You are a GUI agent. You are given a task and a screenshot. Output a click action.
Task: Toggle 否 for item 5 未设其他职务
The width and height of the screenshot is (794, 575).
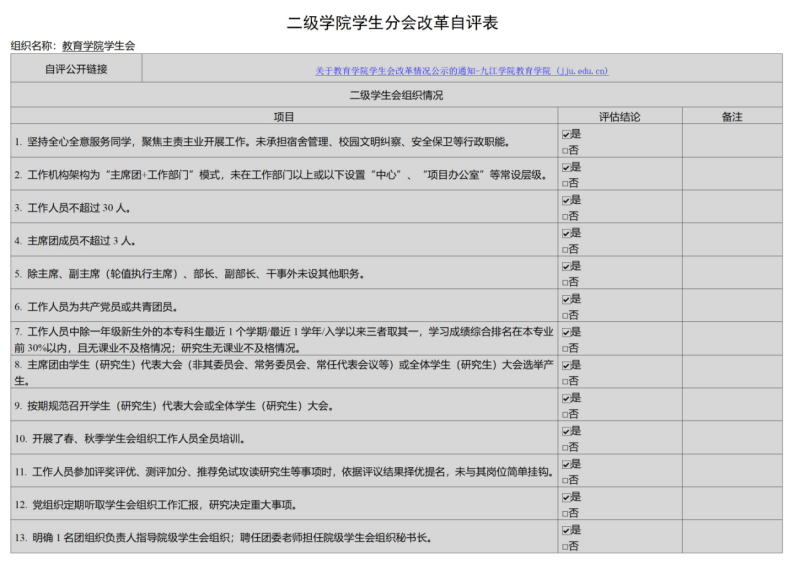point(565,282)
